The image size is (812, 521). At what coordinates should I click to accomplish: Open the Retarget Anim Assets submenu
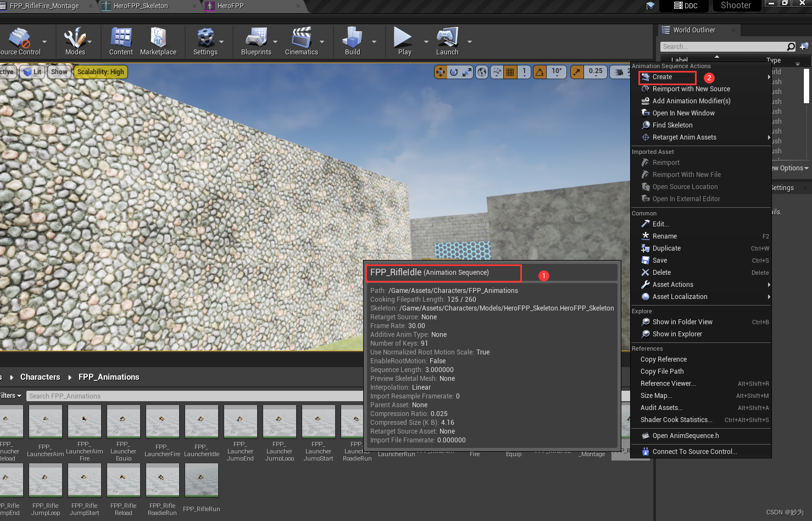701,137
